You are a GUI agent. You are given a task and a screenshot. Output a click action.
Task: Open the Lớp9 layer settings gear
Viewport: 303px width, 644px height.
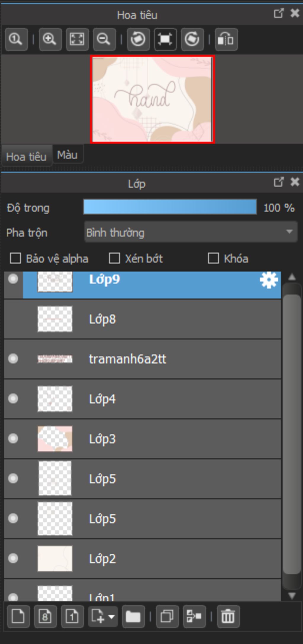[269, 280]
